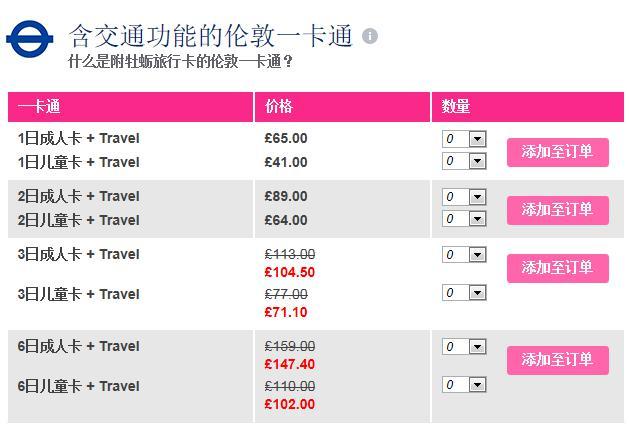Click 添加至订单 button for the 1-day cards
The width and height of the screenshot is (629, 430).
click(x=557, y=152)
